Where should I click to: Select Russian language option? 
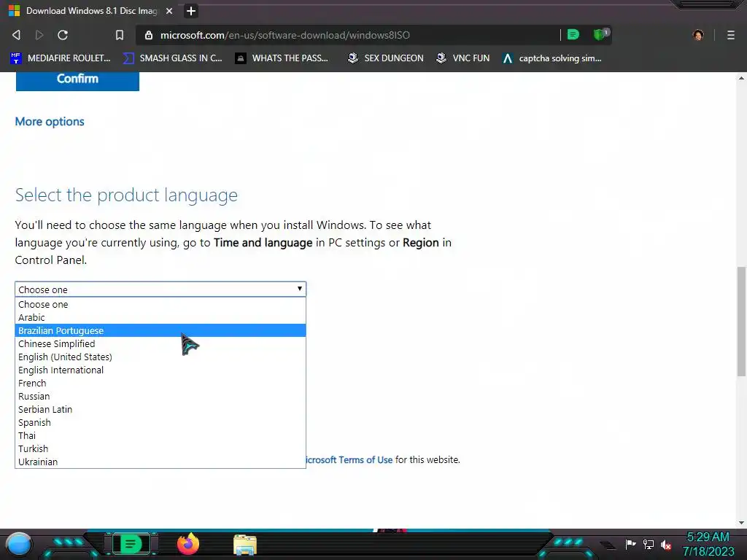pos(160,396)
